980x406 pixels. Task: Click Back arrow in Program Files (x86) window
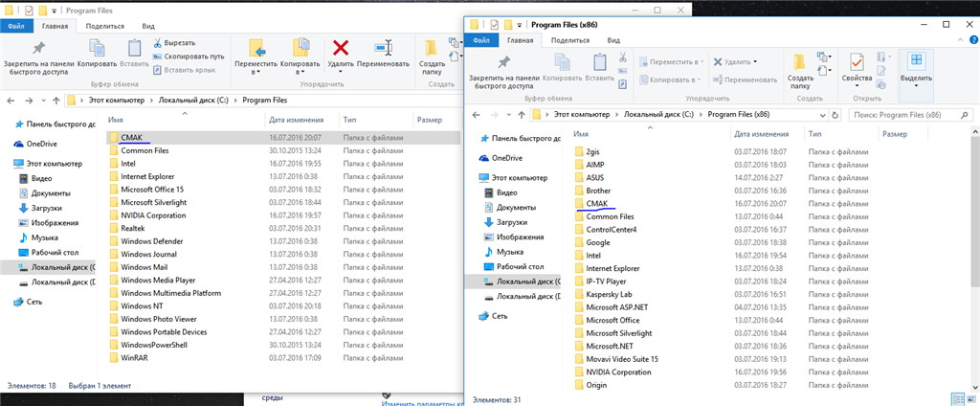tap(477, 115)
